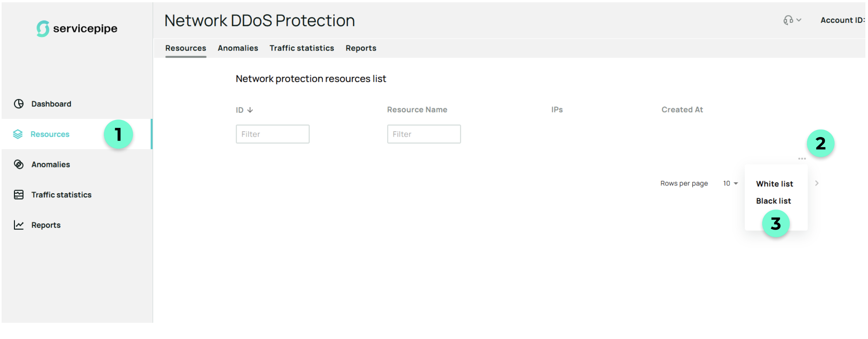Click the Resource Name filter field
The height and width of the screenshot is (339, 868).
[x=424, y=134]
